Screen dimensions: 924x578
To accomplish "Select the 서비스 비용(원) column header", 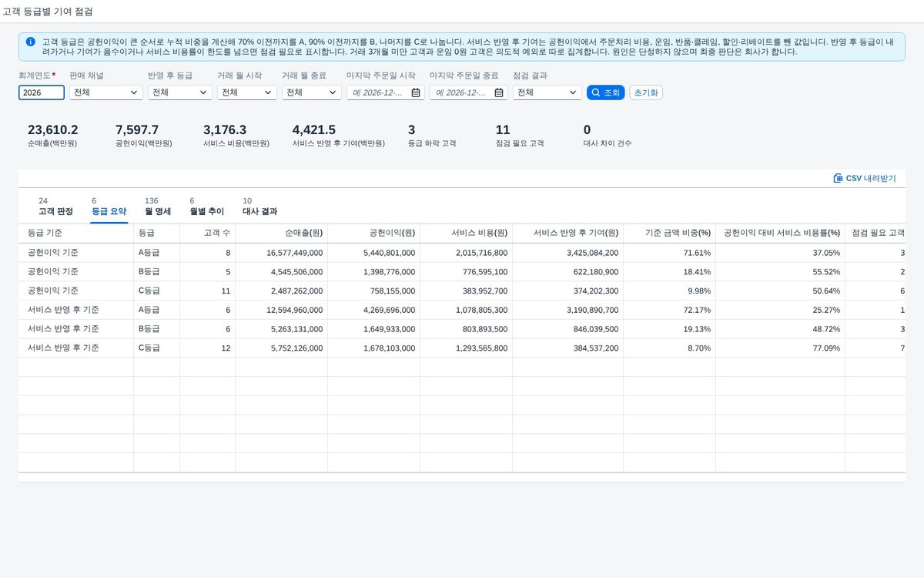I will [x=466, y=234].
